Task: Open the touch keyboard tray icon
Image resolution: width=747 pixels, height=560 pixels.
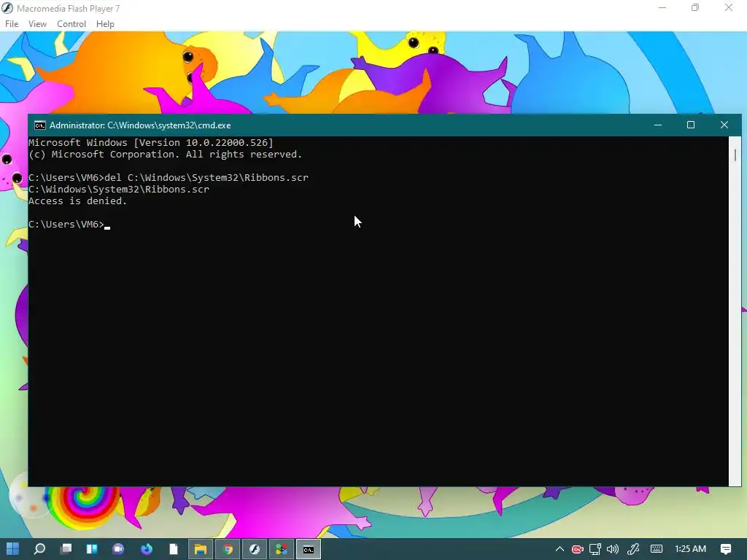Action: (657, 550)
